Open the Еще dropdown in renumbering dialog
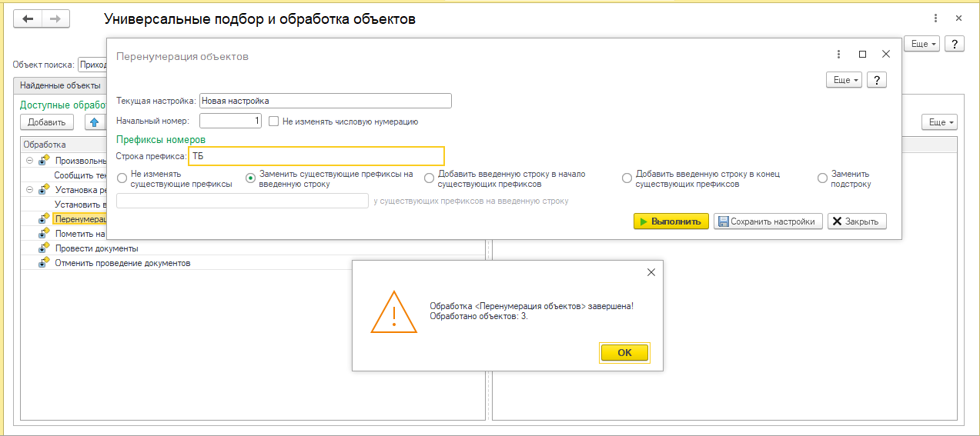980x436 pixels. point(843,80)
